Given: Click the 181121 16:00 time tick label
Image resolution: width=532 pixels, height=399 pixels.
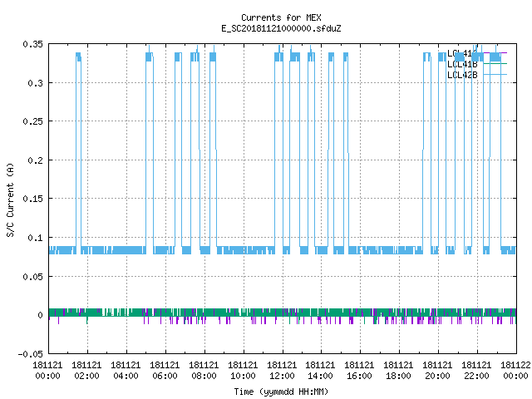Looking at the screenshot, I should click(359, 371).
